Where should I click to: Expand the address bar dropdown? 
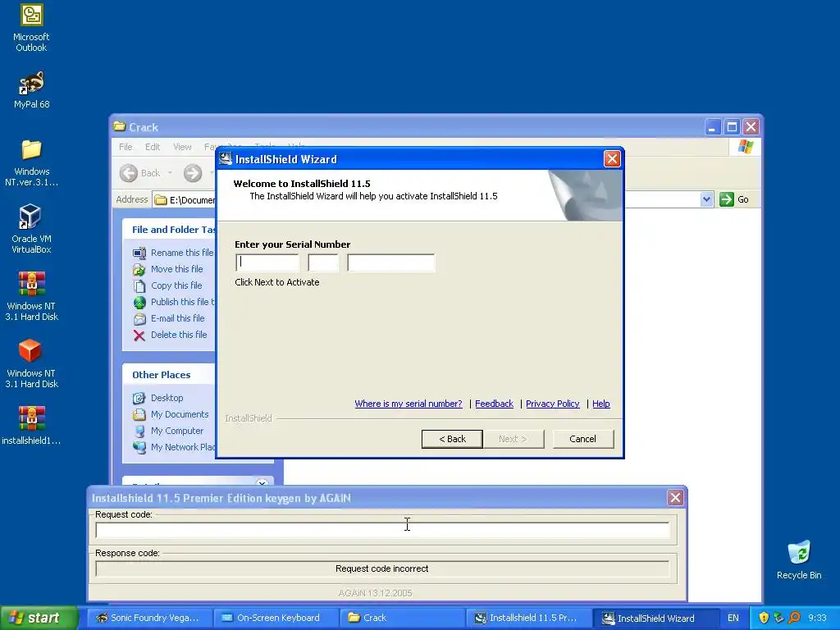click(706, 199)
